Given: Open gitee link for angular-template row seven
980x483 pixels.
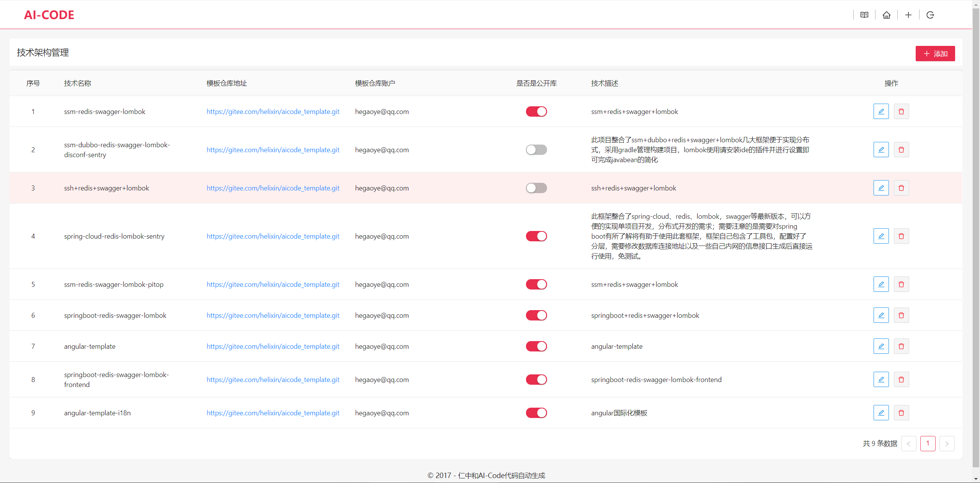Looking at the screenshot, I should (273, 346).
